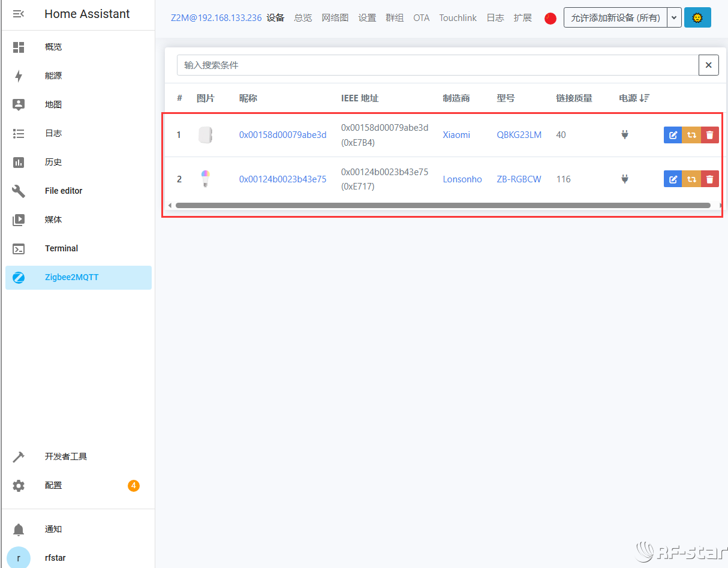
Task: Open the 媒体 media sidebar icon
Action: [x=18, y=220]
